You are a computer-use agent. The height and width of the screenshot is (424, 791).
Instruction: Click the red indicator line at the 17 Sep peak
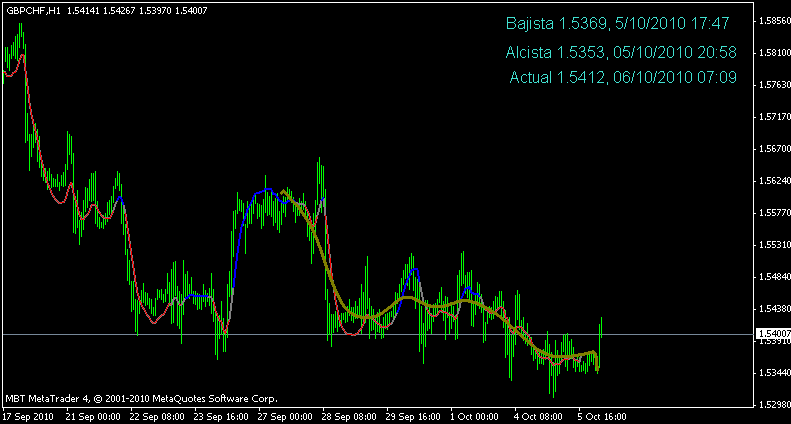pyautogui.click(x=21, y=58)
